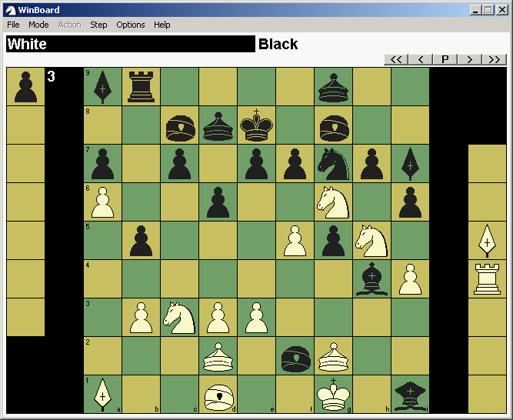Click the black pawn in left holdings

[x=25, y=86]
